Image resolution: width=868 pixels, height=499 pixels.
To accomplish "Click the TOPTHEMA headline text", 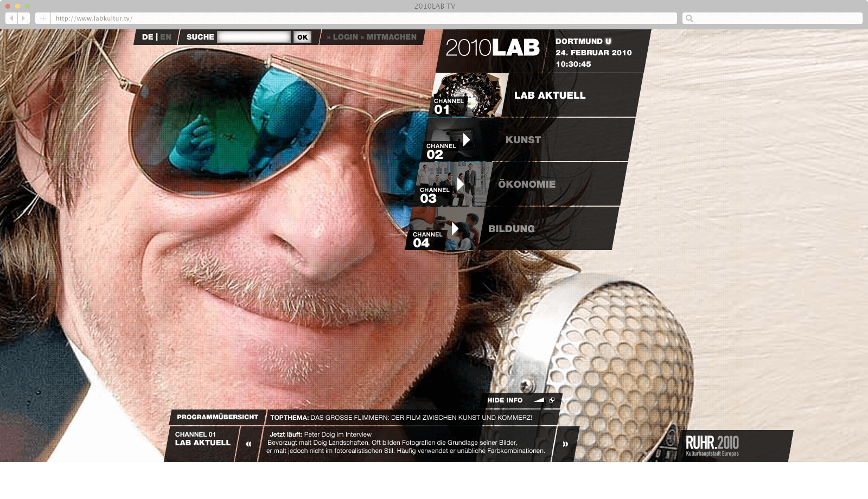I will (x=401, y=418).
